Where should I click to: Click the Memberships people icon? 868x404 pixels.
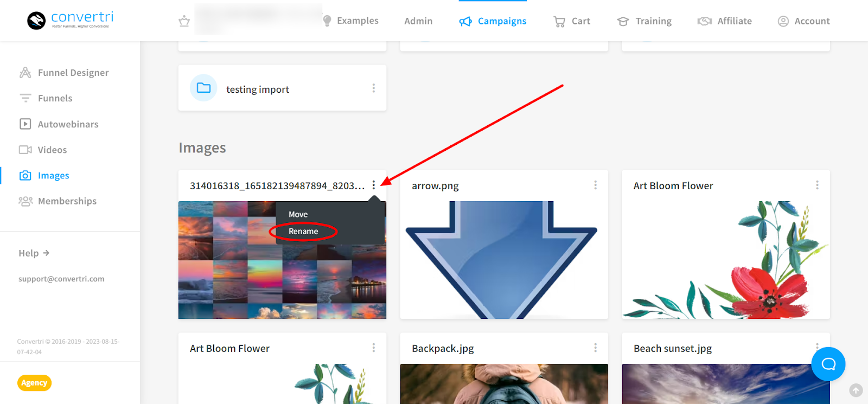pos(25,201)
